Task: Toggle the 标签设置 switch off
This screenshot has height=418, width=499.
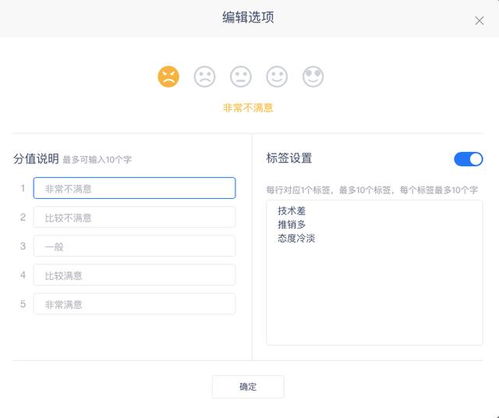Action: (468, 159)
